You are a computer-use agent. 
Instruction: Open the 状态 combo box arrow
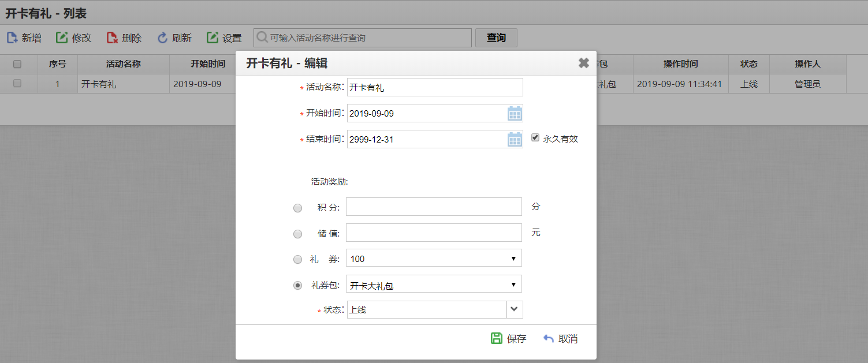514,309
